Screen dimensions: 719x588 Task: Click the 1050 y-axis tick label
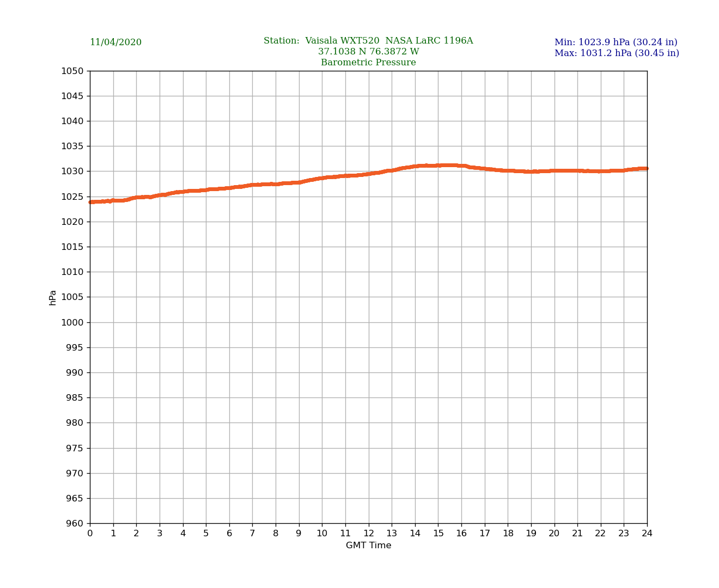pos(72,71)
